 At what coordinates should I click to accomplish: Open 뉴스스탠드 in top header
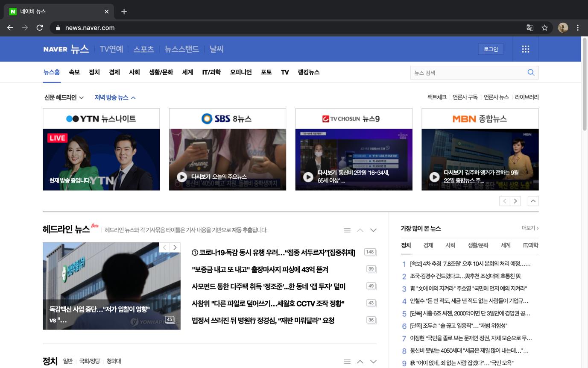(181, 49)
